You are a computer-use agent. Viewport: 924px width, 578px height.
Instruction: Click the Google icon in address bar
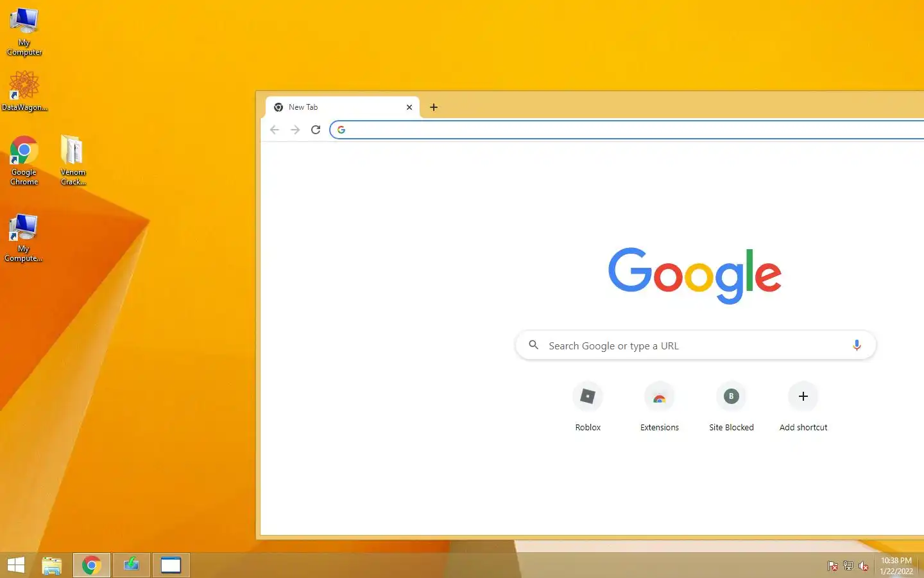(341, 130)
